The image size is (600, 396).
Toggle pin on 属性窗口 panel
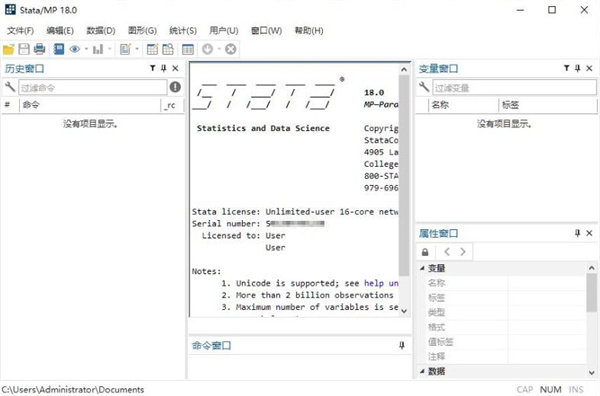coord(578,233)
